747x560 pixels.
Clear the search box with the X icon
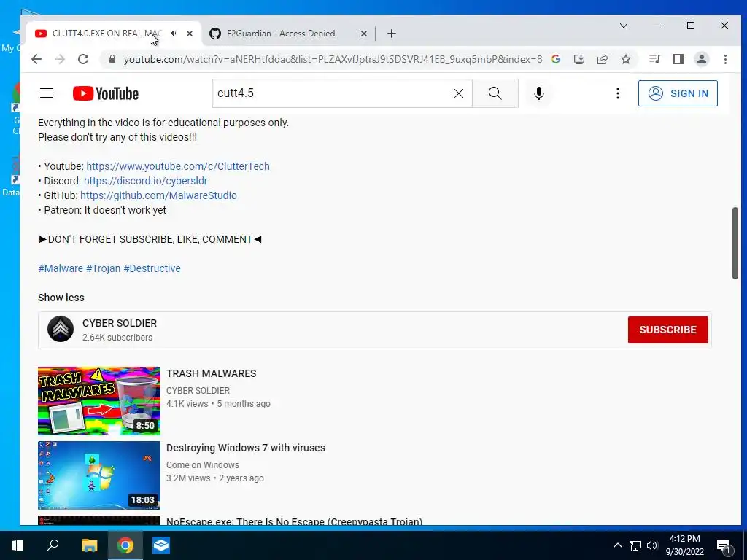tap(459, 93)
